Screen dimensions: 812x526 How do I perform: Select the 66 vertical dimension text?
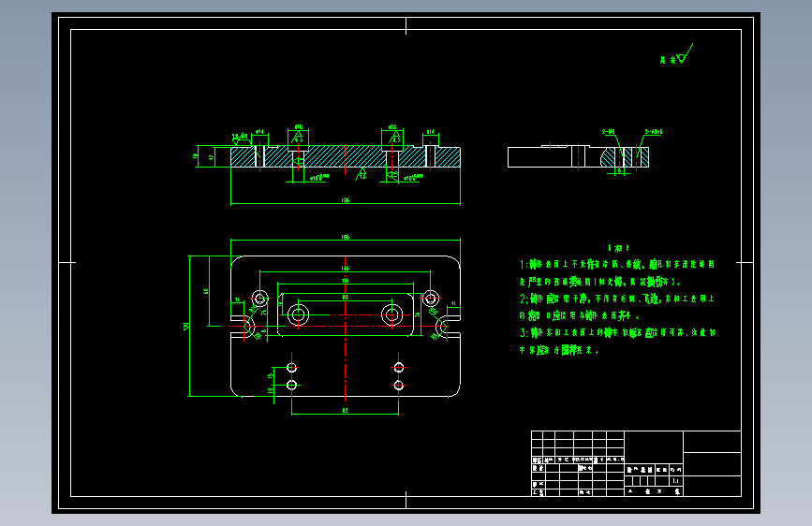pos(206,291)
